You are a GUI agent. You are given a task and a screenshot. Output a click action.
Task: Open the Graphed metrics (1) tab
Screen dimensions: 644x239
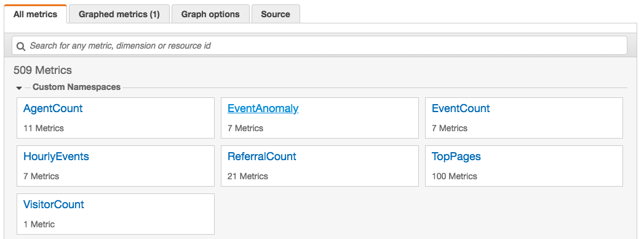click(x=119, y=14)
